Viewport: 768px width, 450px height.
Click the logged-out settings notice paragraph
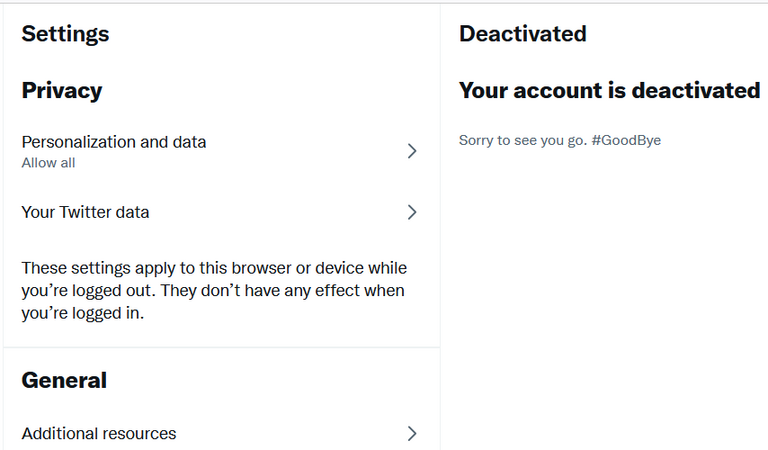coord(214,290)
